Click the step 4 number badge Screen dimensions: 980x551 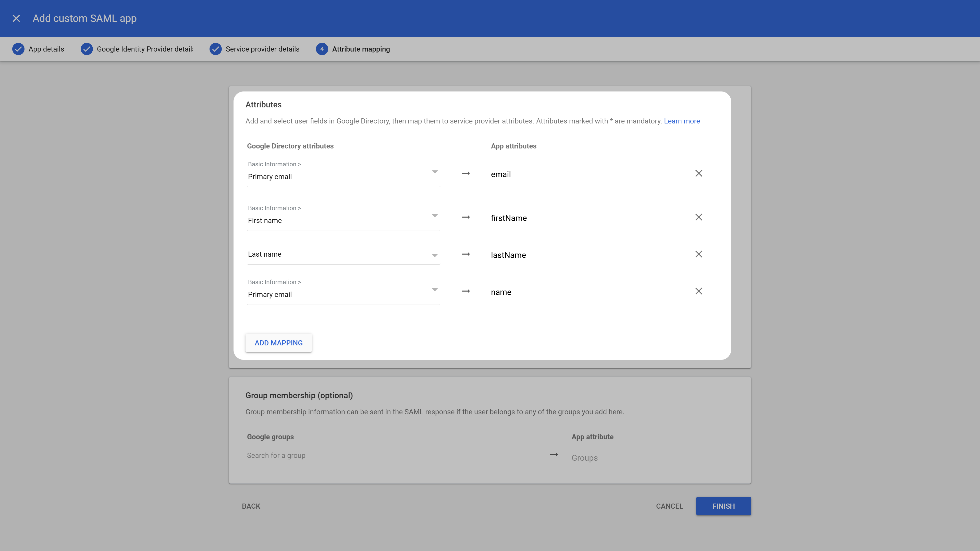click(322, 49)
